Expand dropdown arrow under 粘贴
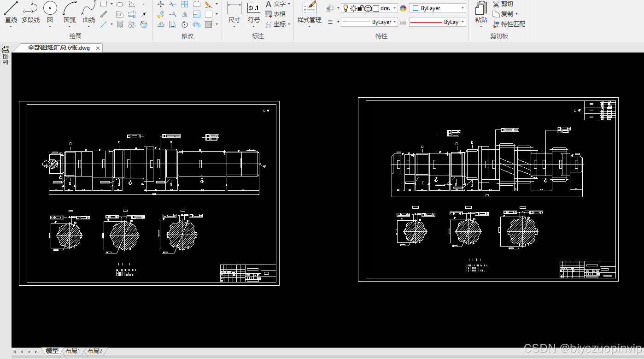Image resolution: width=644 pixels, height=359 pixels. coord(481,27)
